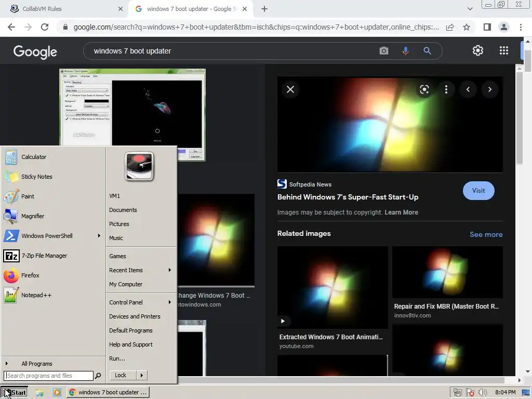Viewport: 532px width, 399px height.
Task: Close the image preview panel
Action: 290,89
